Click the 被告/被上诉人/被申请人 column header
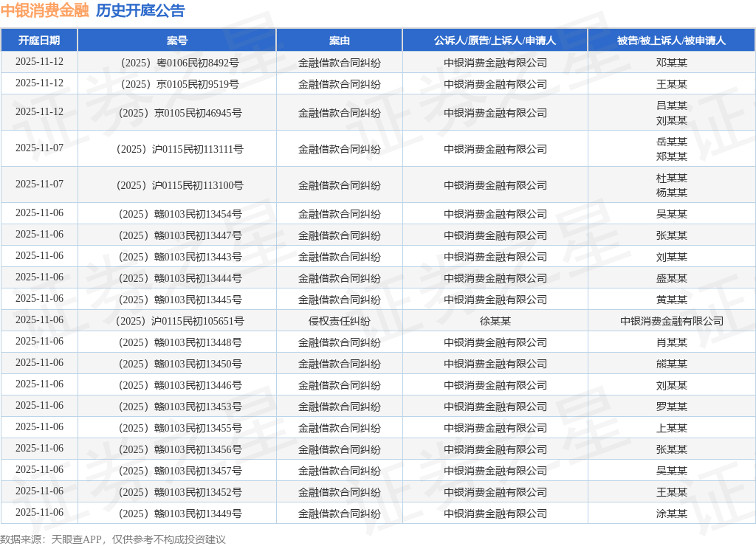Image resolution: width=756 pixels, height=546 pixels. tap(671, 41)
